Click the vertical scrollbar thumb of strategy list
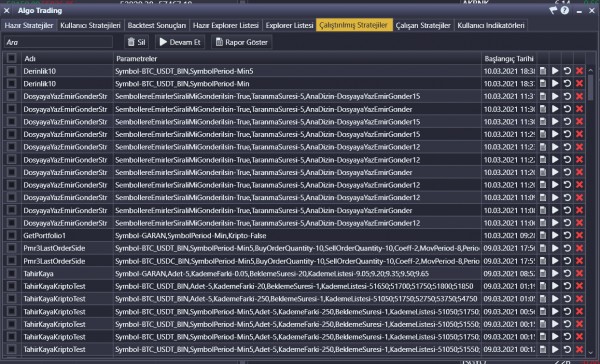 pyautogui.click(x=591, y=87)
